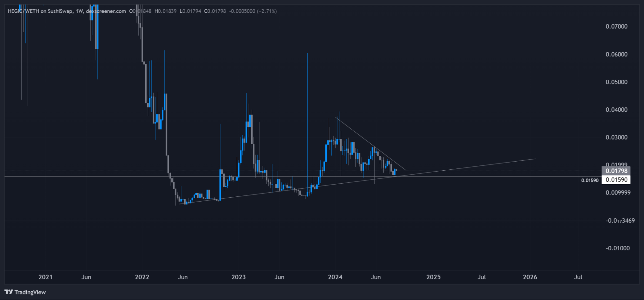Image resolution: width=644 pixels, height=300 pixels.
Task: Click the HEGIC/WETH on SushiSwap symbol title
Action: (x=40, y=11)
